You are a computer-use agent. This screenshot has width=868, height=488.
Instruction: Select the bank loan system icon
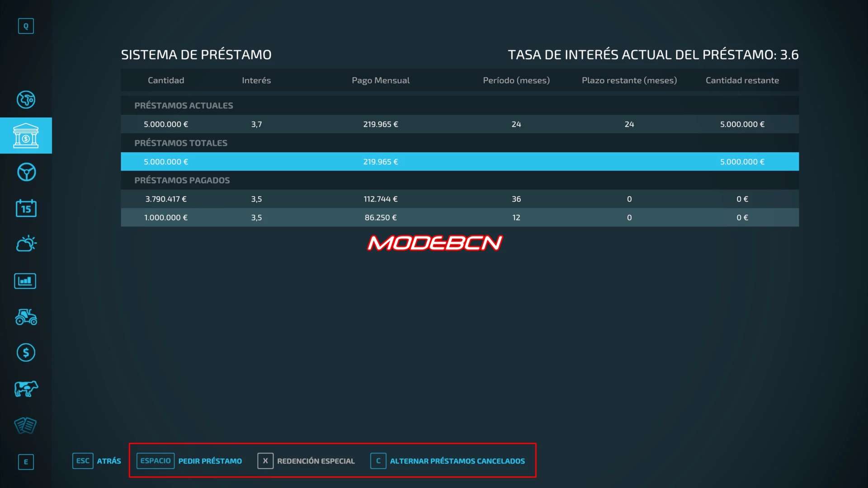coord(26,136)
